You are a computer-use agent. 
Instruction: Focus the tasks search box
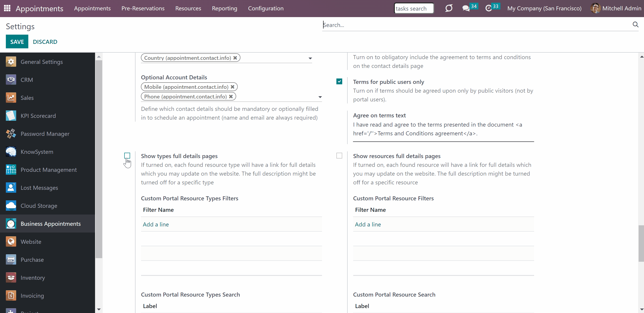click(414, 8)
